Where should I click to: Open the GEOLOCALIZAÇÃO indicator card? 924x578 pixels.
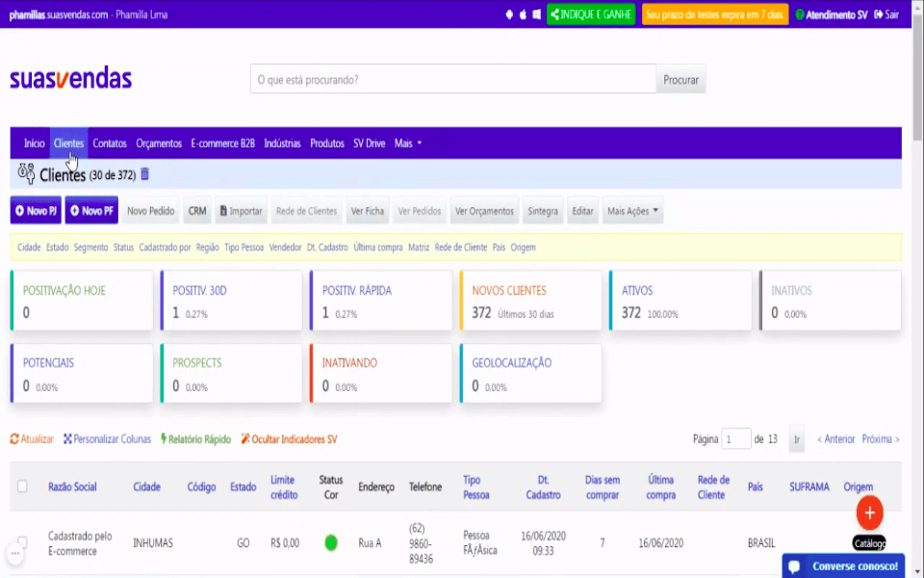point(531,374)
